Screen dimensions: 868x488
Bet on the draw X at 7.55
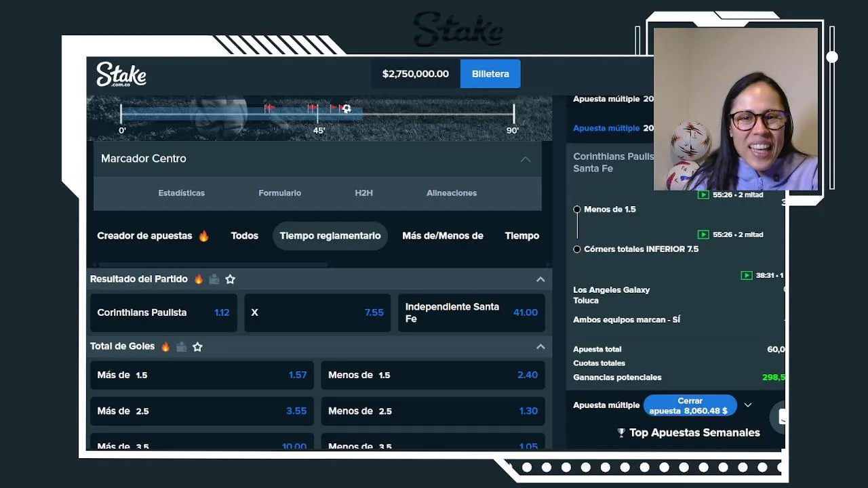point(317,312)
